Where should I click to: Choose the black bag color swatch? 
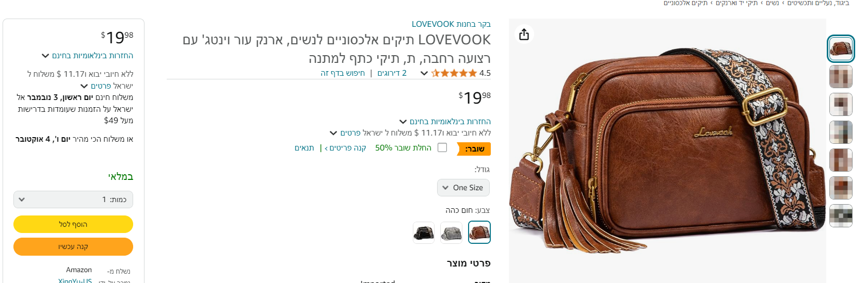coord(424,232)
